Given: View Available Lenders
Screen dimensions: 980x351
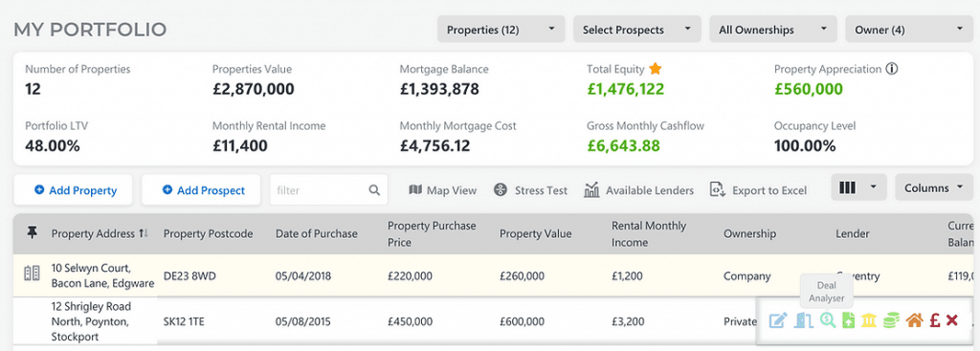Looking at the screenshot, I should (638, 190).
